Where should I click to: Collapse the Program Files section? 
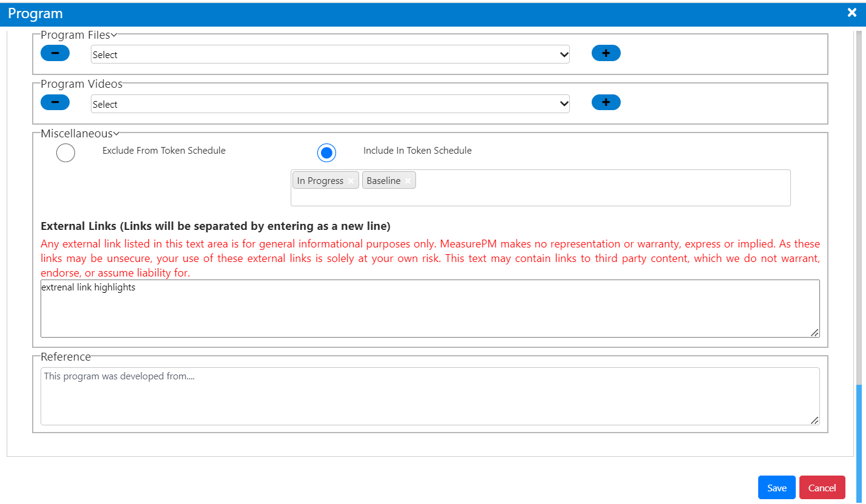(x=114, y=35)
